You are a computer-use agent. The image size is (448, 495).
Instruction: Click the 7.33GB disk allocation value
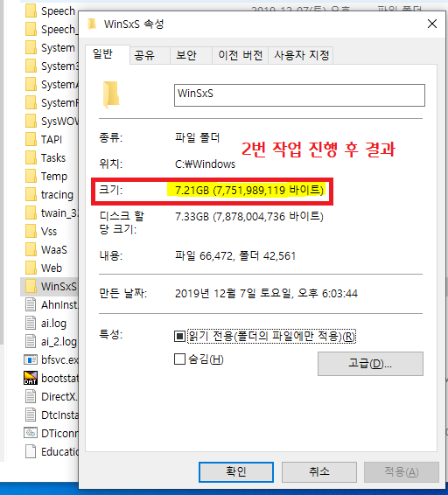tap(249, 217)
